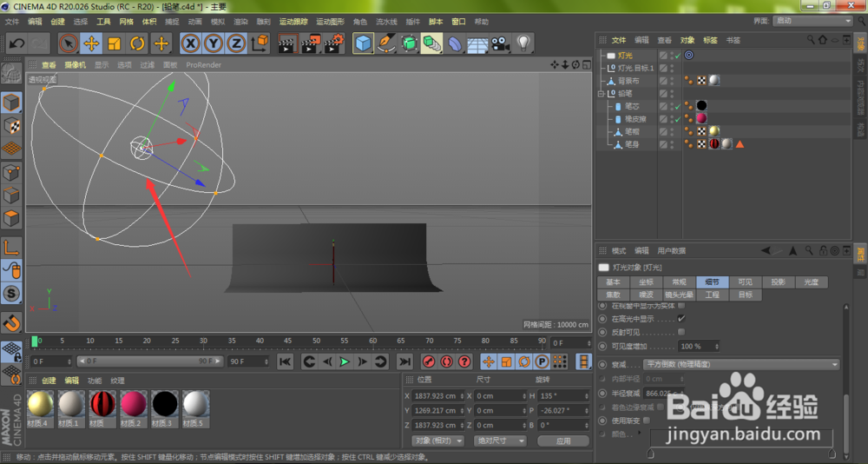
Task: Open the 对象 (相对) coordinate dropdown
Action: 437,441
